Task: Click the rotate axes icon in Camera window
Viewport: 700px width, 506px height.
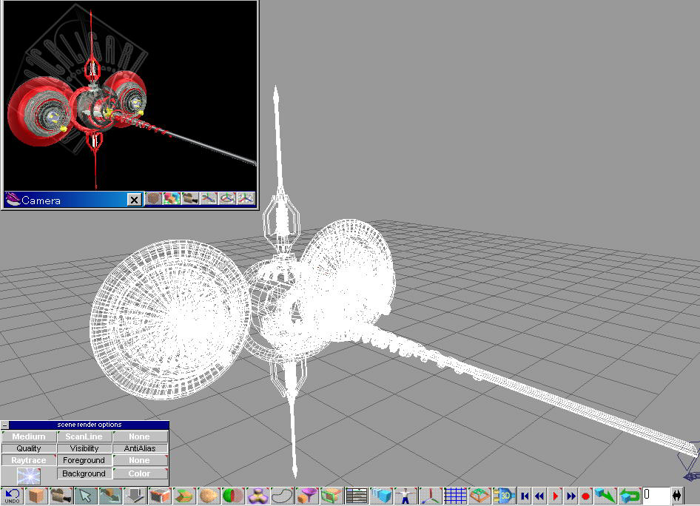Action: [227, 199]
